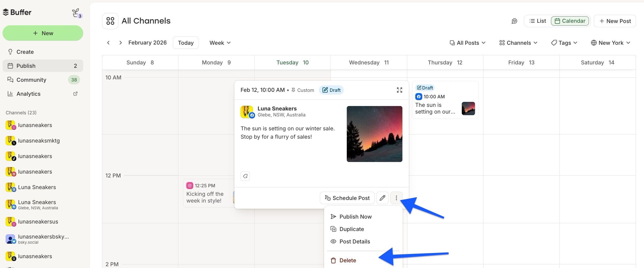Image resolution: width=644 pixels, height=268 pixels.
Task: Click the Thursday 12 column header
Action: pos(445,63)
